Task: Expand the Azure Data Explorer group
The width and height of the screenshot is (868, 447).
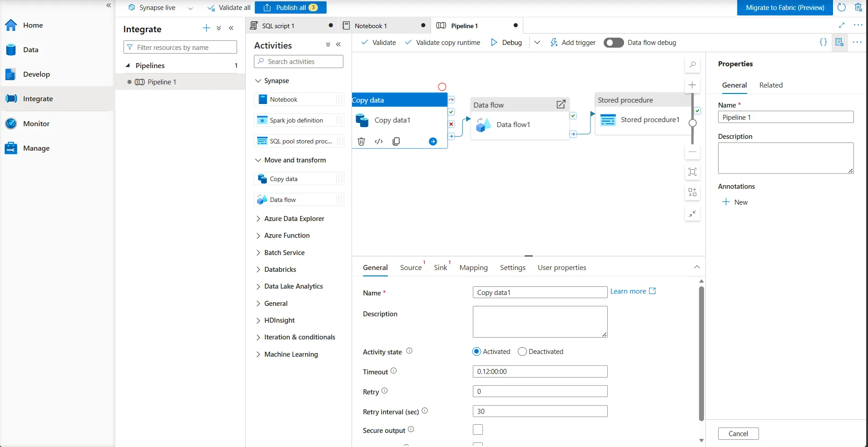Action: coord(258,219)
